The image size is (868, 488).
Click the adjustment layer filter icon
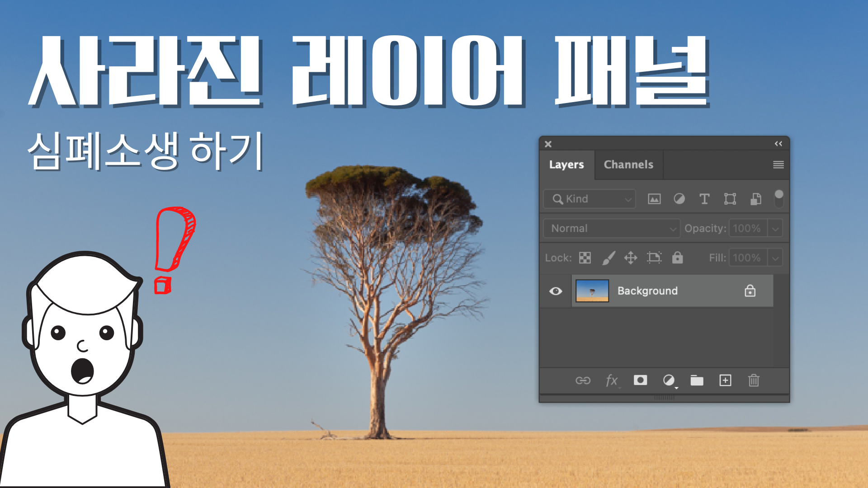click(679, 199)
